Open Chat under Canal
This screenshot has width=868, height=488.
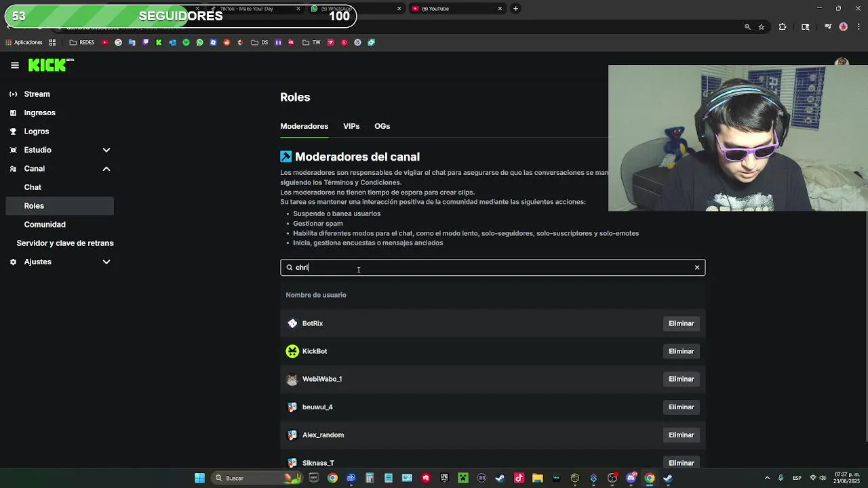click(33, 187)
